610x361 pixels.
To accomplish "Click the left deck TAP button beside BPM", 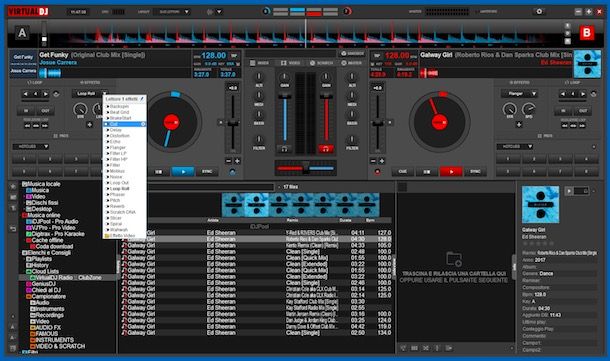I will coord(234,56).
